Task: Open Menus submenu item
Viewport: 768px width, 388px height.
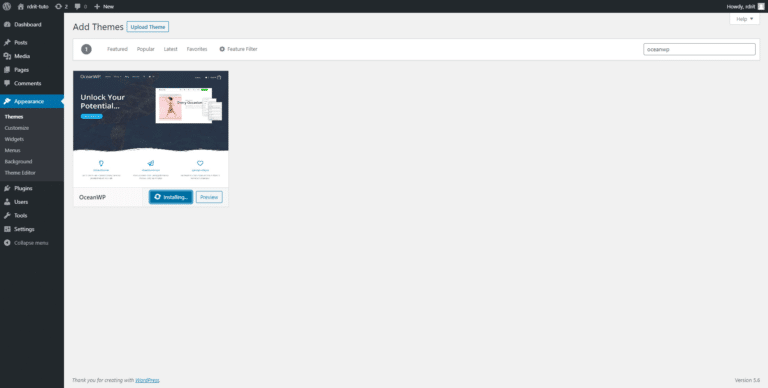Action: [13, 150]
